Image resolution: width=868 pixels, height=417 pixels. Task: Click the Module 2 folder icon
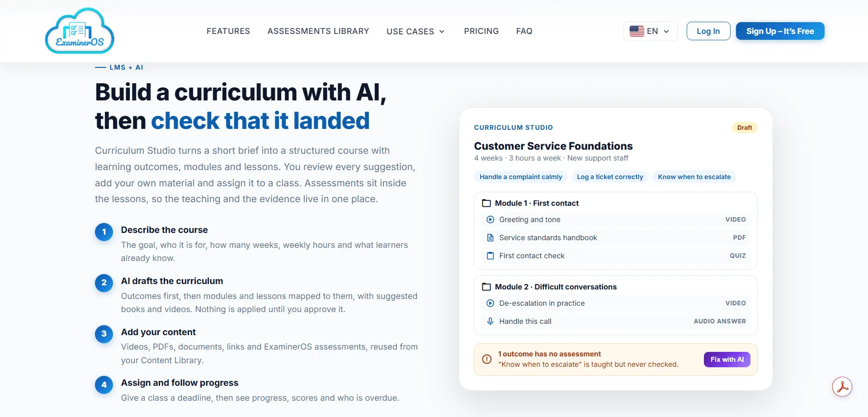click(x=486, y=287)
